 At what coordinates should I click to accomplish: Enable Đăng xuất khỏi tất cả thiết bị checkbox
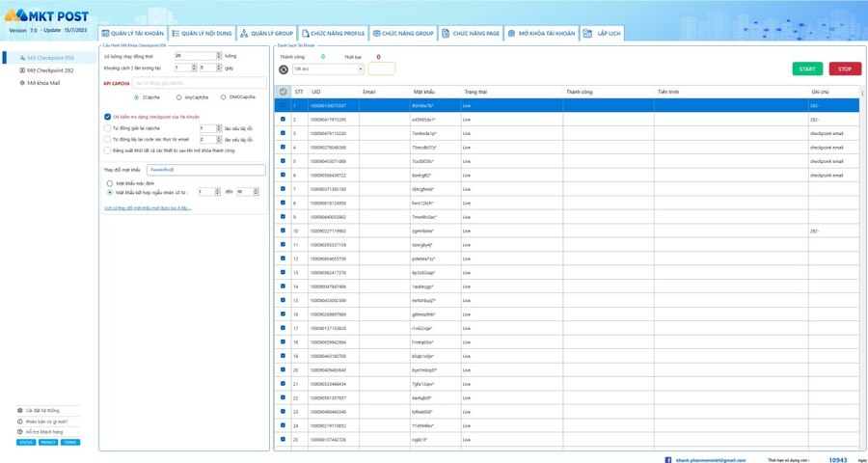(x=107, y=150)
